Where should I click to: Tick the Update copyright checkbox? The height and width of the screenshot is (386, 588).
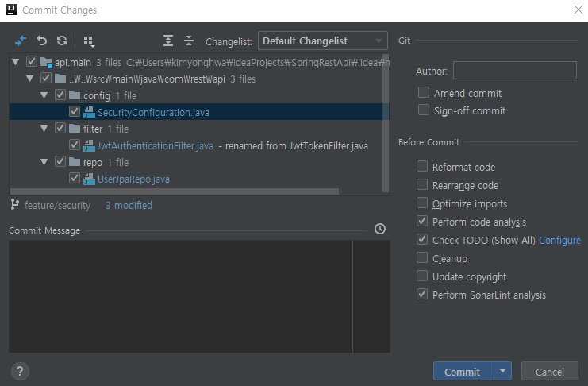[422, 276]
